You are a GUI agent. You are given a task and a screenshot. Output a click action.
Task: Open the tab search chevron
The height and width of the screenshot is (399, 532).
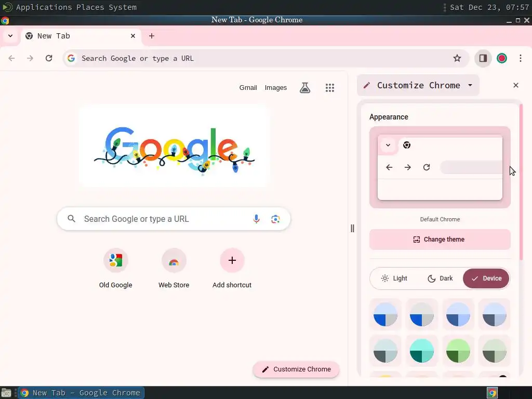coord(10,36)
